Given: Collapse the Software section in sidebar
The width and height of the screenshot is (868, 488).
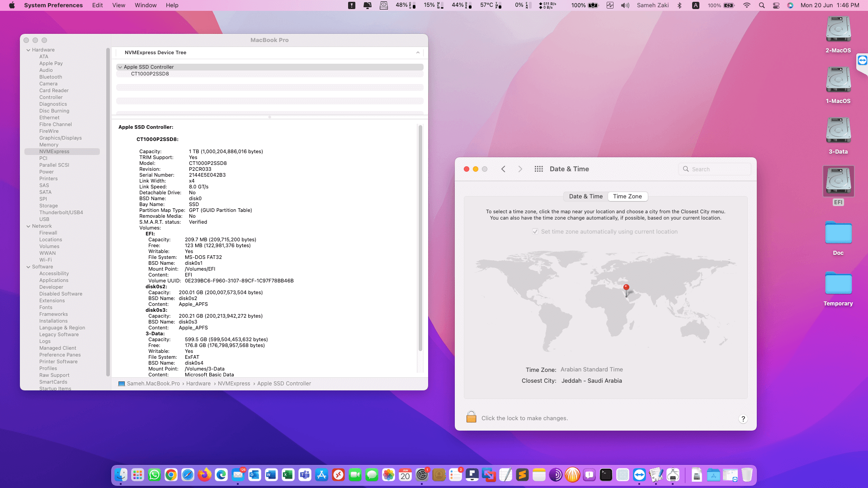Looking at the screenshot, I should click(x=28, y=267).
